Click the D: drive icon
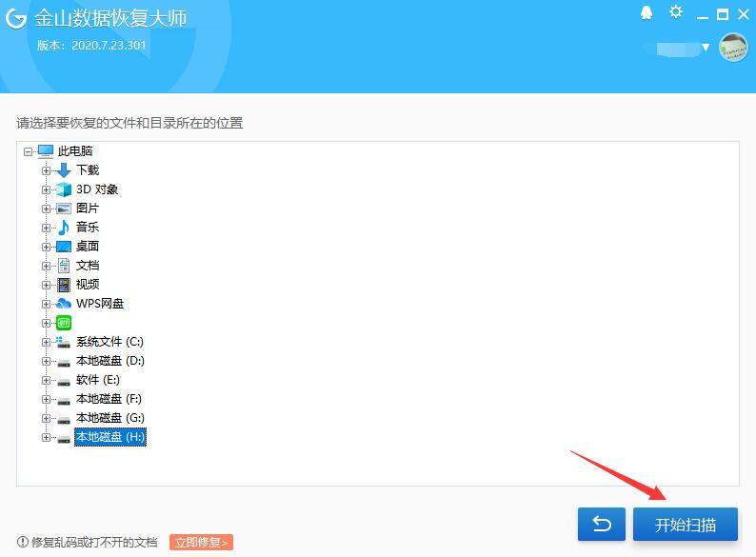This screenshot has width=756, height=557. coord(64,363)
